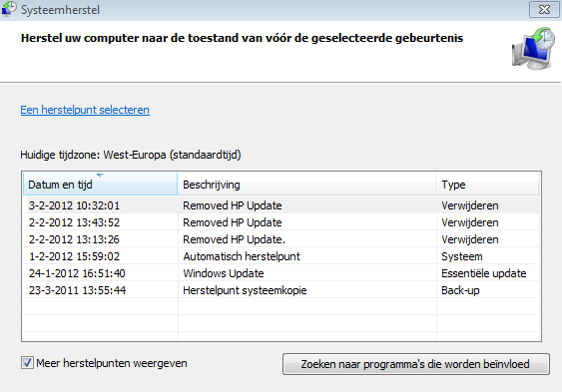Select the Automatisch herstelpunt entry
This screenshot has height=392, width=562.
point(281,256)
